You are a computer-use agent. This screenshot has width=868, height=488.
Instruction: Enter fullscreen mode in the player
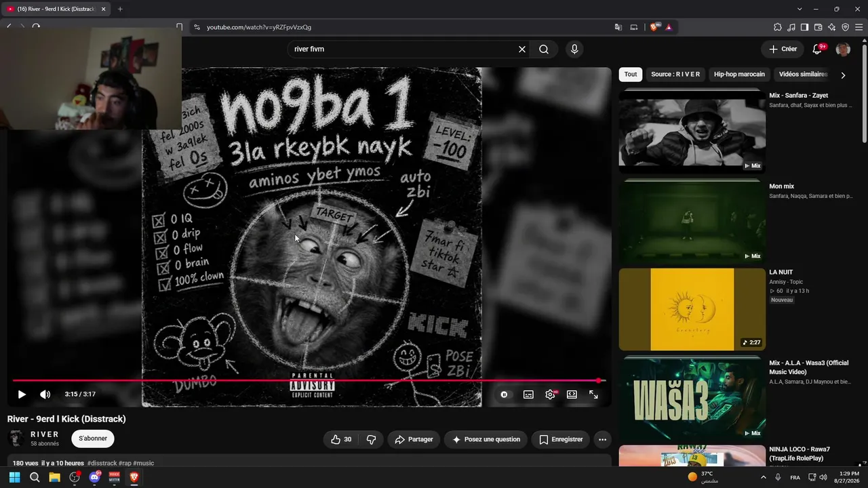coord(593,394)
